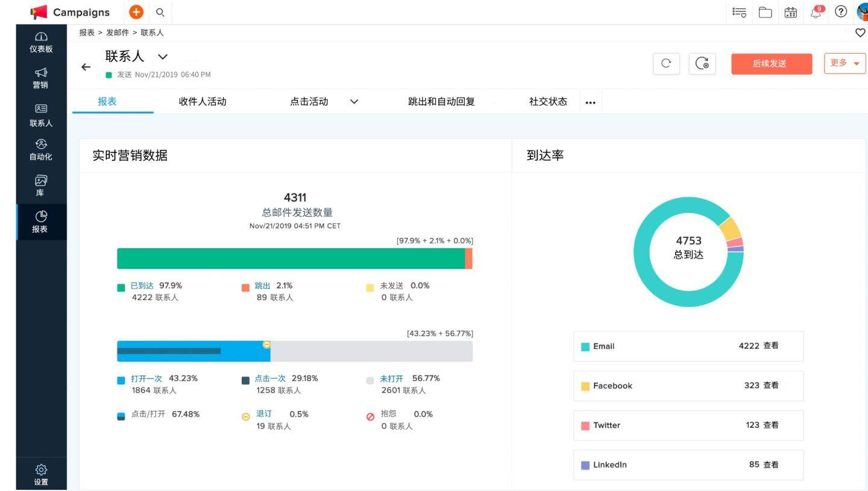
Task: Open the 更多 dropdown button
Action: click(x=844, y=63)
